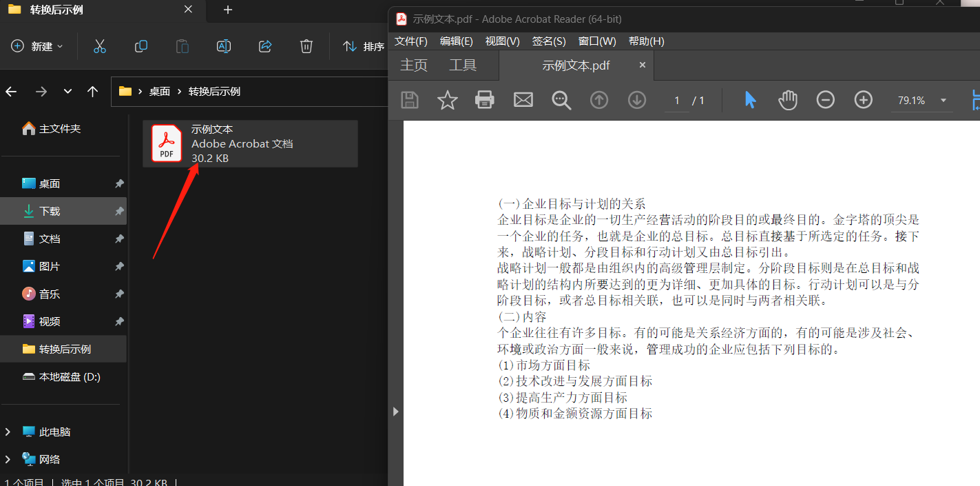
Task: Expand the 此电脑 tree item
Action: click(x=8, y=431)
